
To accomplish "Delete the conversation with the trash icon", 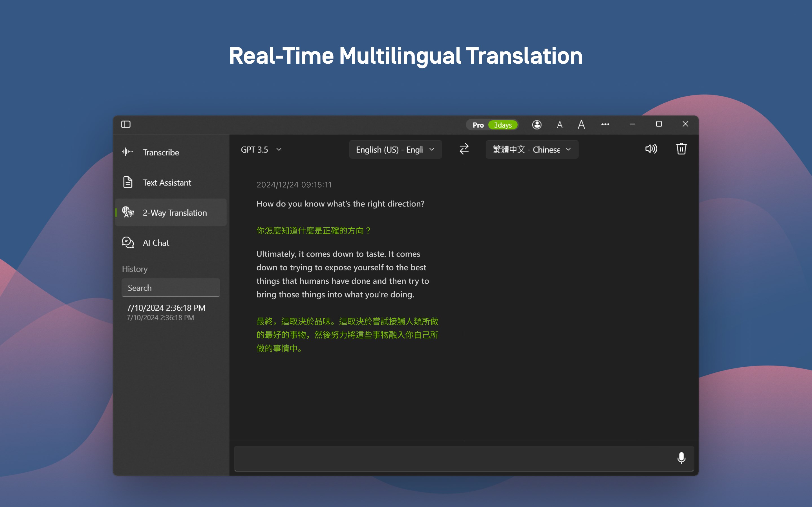I will (x=681, y=149).
